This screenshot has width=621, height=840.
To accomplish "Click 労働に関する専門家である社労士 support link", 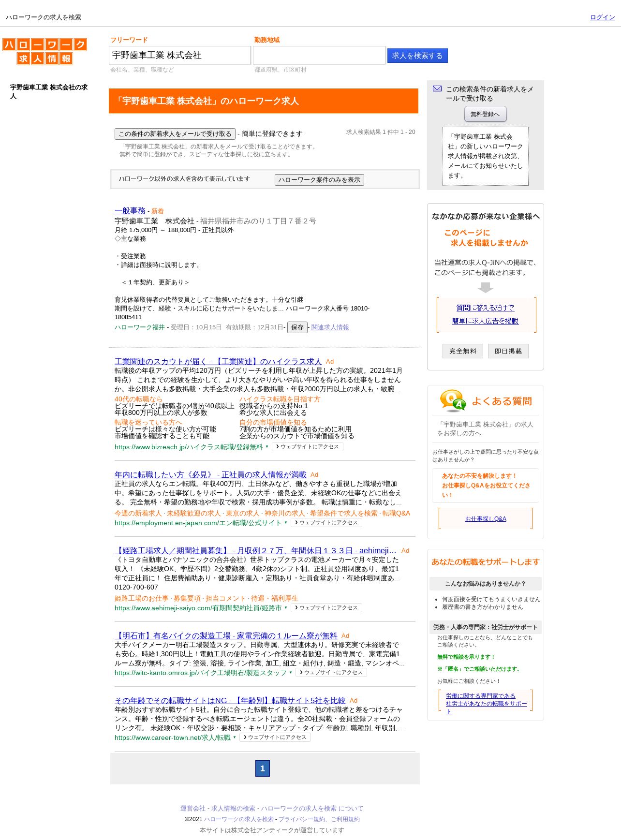I will [486, 704].
